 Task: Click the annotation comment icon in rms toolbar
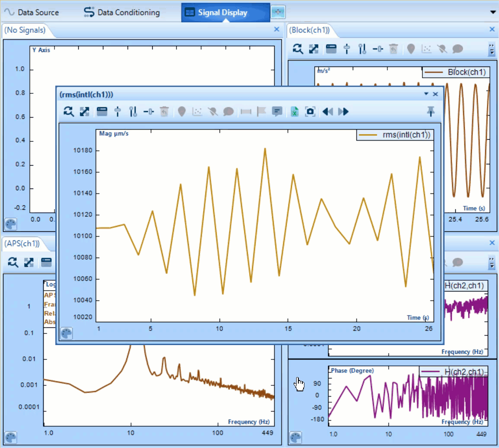(277, 112)
